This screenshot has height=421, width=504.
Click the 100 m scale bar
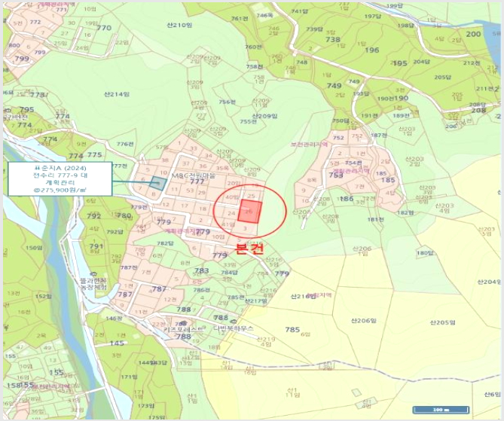(441, 410)
